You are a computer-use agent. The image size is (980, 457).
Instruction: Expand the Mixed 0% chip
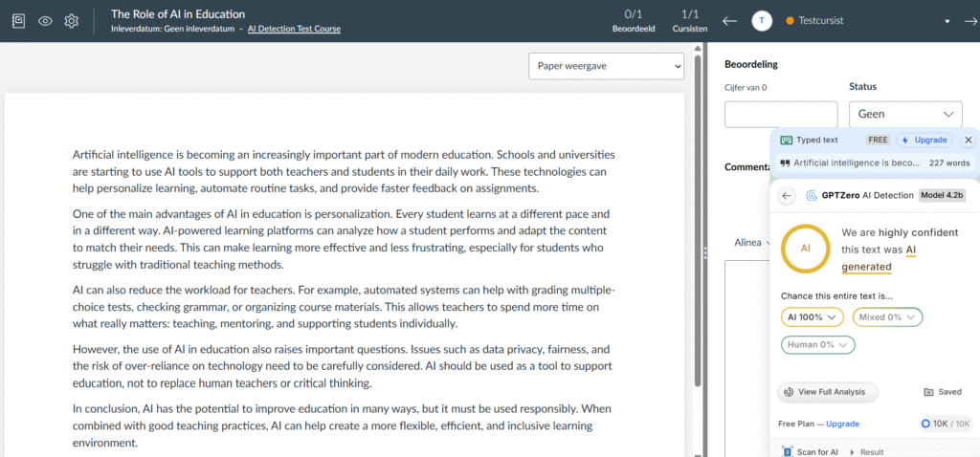click(x=887, y=317)
